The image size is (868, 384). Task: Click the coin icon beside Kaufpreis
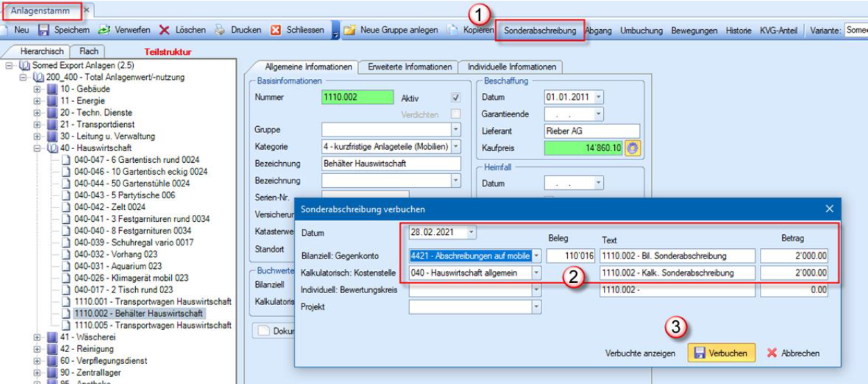pos(632,148)
